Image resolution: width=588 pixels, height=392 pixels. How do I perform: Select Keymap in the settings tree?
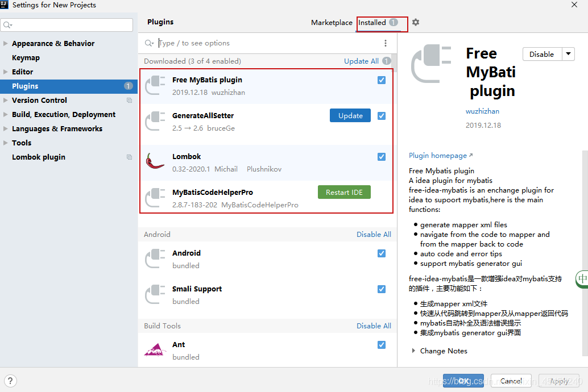coord(26,58)
